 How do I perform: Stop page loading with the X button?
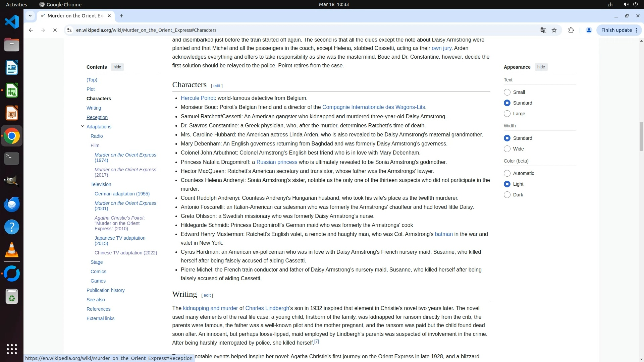tap(55, 30)
